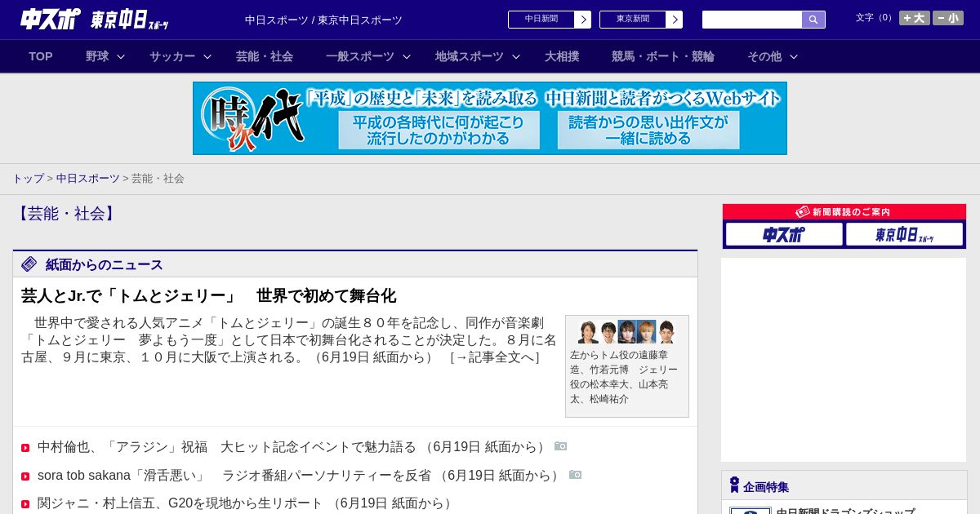The width and height of the screenshot is (980, 514).
Task: Go to TOP in navigation bar
Action: coord(41,56)
